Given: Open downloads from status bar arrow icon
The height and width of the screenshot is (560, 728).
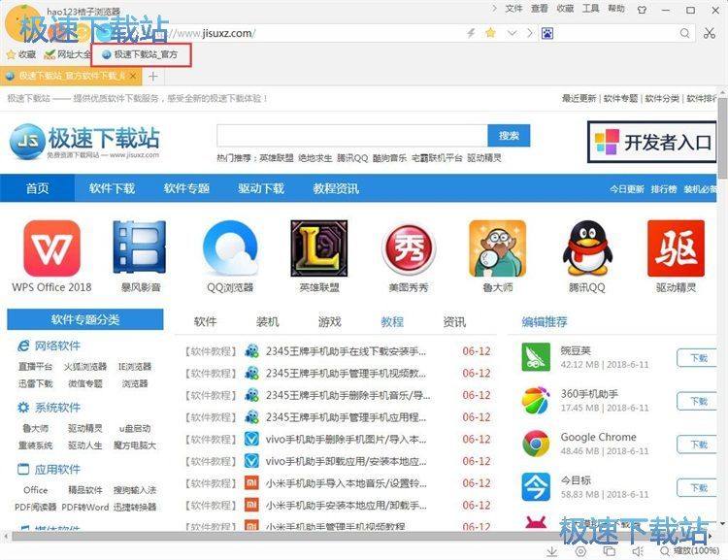Looking at the screenshot, I should 552,551.
